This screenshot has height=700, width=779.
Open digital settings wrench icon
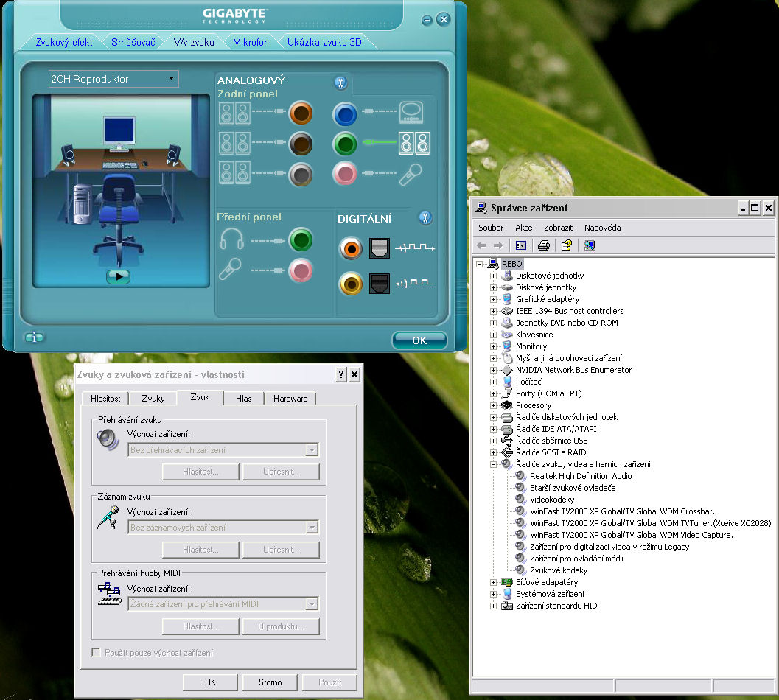tap(425, 217)
